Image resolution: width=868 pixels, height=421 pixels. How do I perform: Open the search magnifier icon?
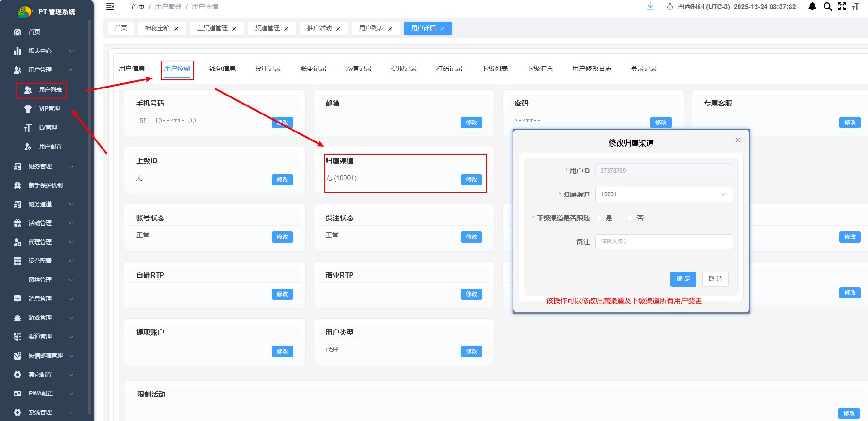pyautogui.click(x=827, y=7)
